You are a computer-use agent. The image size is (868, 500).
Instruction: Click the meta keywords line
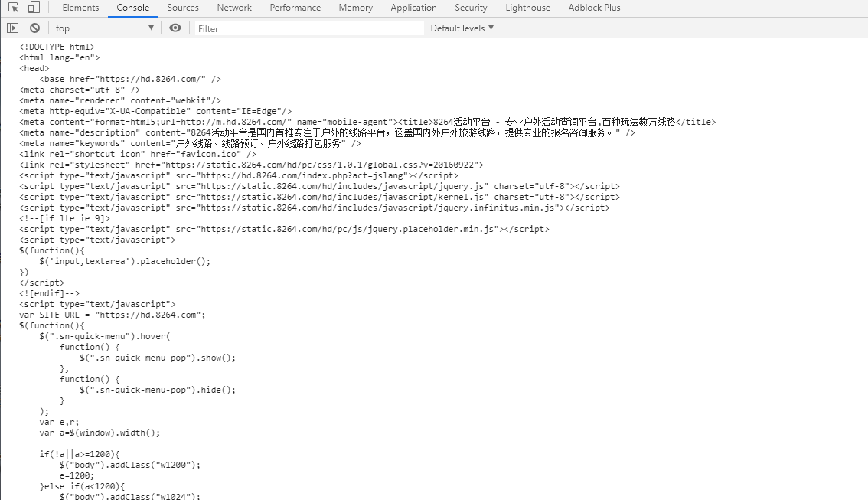[190, 143]
